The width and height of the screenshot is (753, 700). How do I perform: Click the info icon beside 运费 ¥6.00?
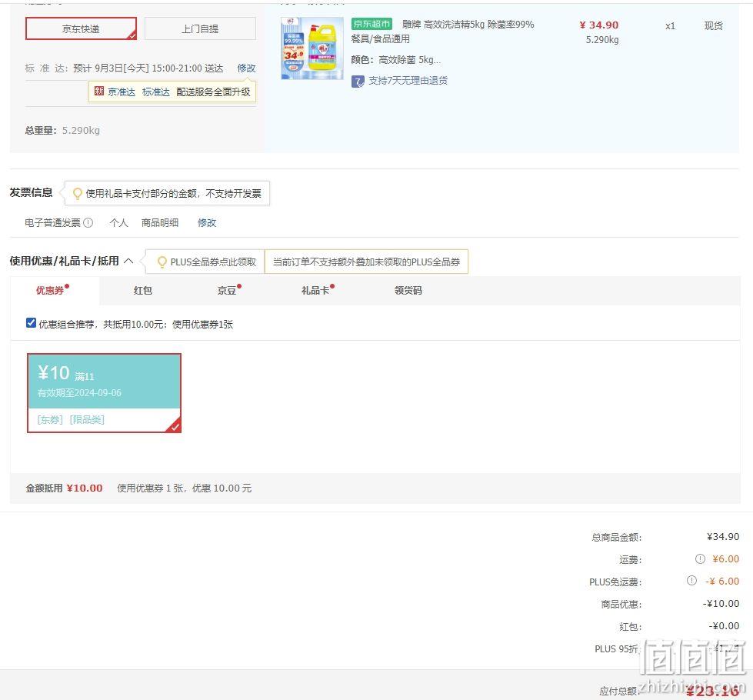coord(700,558)
